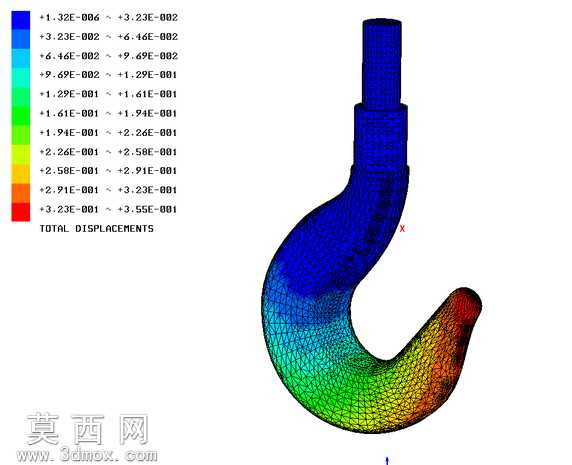Click the legend text '+2.91E-001 ~ +3.23E-001'

click(108, 190)
